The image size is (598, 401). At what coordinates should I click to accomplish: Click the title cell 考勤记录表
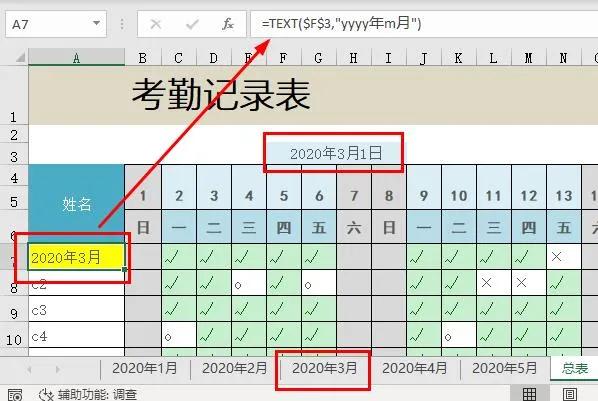(x=221, y=95)
